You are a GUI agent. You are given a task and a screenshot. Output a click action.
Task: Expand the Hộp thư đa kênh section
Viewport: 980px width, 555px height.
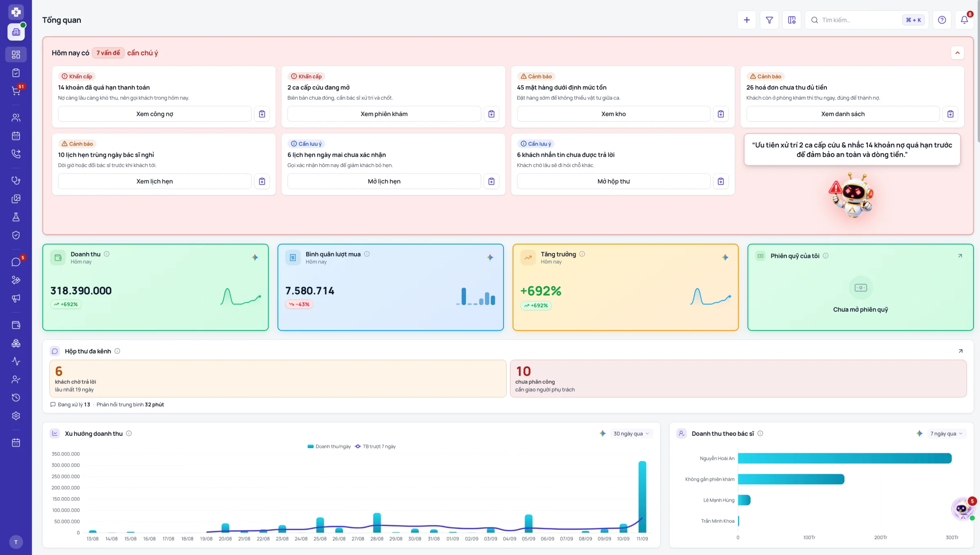pyautogui.click(x=960, y=351)
